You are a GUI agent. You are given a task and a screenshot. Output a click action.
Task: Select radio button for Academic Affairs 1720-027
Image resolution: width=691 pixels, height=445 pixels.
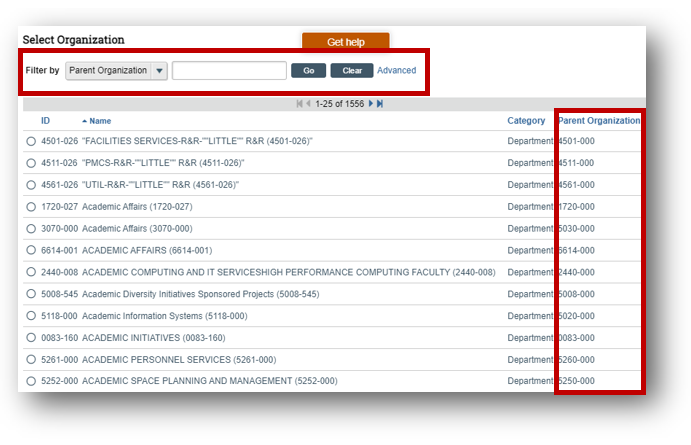31,207
